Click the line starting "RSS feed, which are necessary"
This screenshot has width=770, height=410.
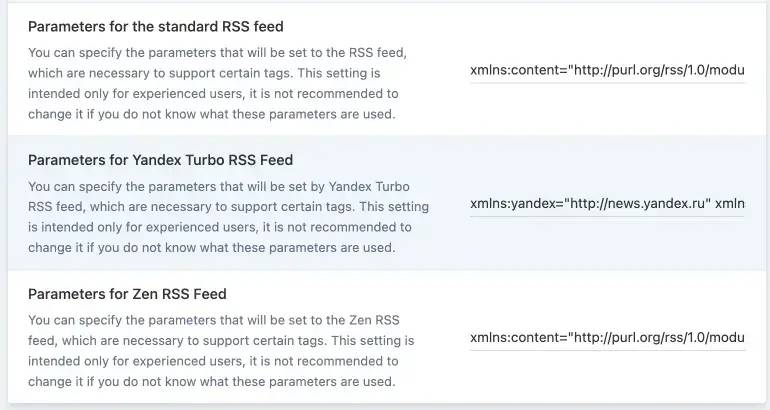coord(228,207)
